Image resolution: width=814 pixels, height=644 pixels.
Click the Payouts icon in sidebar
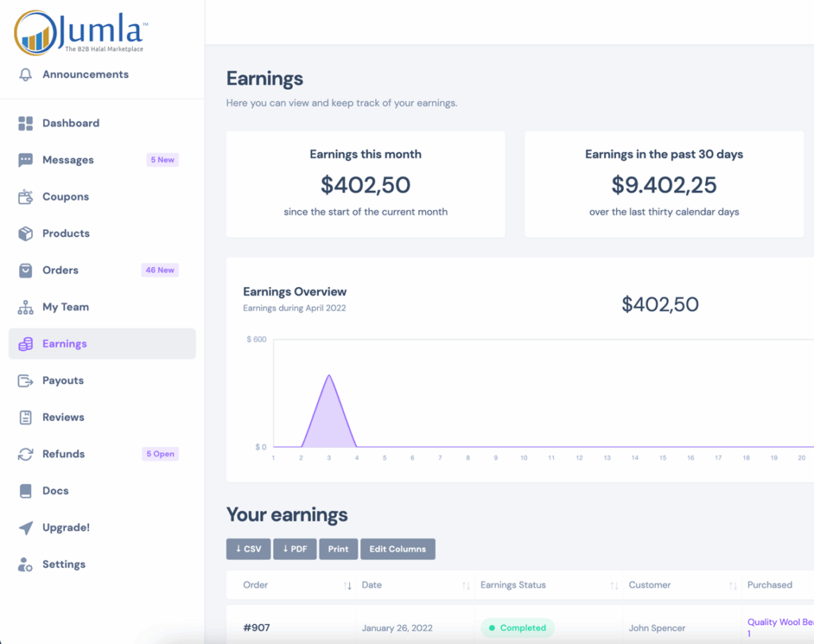[25, 381]
